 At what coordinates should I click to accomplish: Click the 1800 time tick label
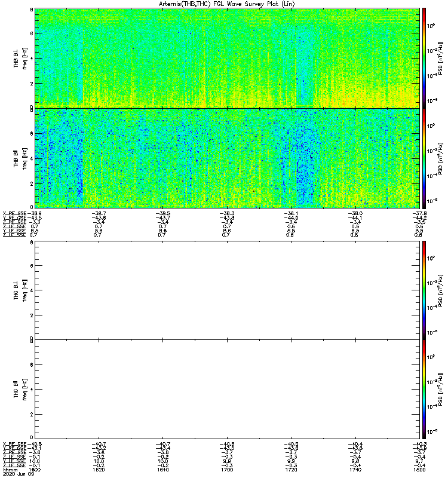click(420, 470)
